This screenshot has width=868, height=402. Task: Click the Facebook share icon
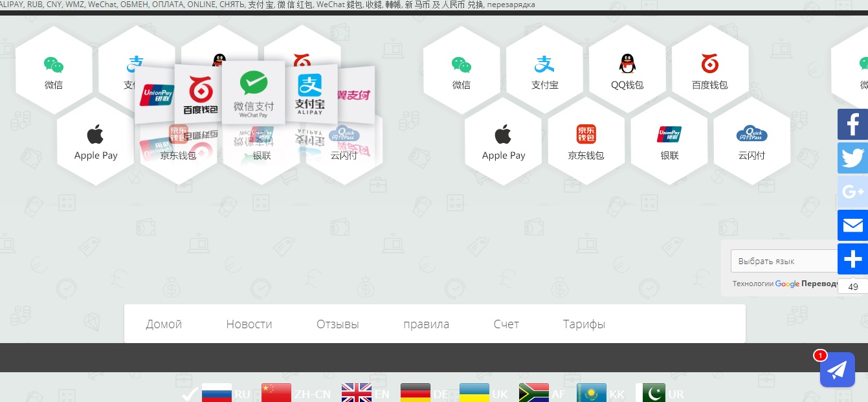point(852,124)
